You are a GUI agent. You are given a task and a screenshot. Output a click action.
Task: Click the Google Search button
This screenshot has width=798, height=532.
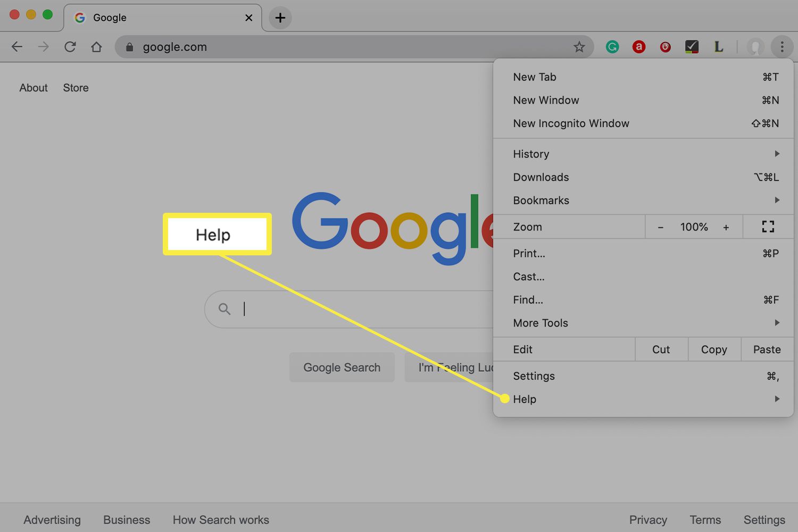tap(342, 367)
